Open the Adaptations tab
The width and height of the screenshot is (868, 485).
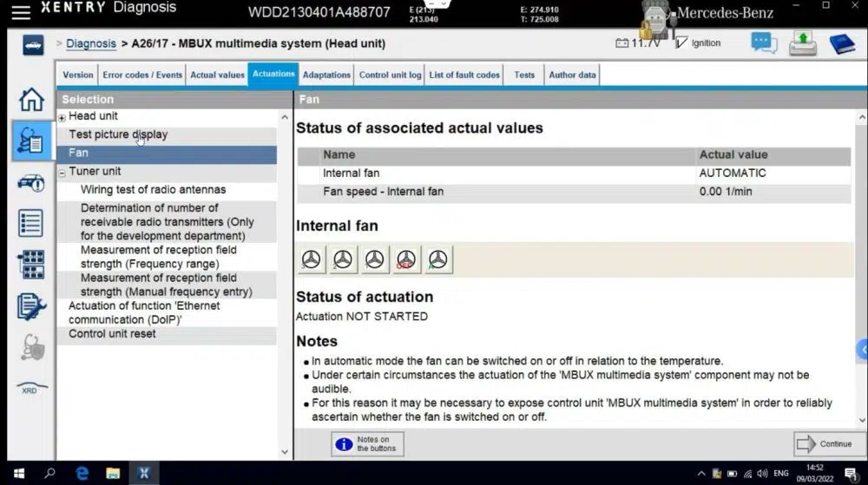326,75
